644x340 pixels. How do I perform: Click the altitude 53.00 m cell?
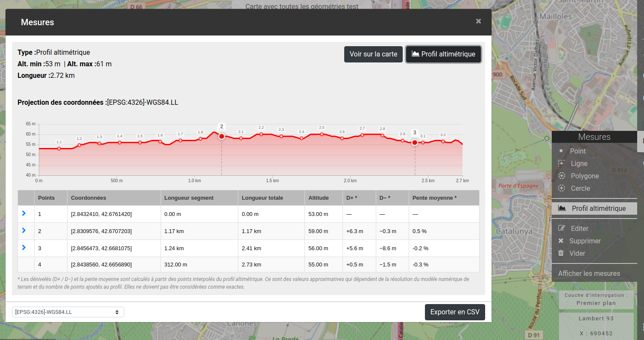point(324,214)
